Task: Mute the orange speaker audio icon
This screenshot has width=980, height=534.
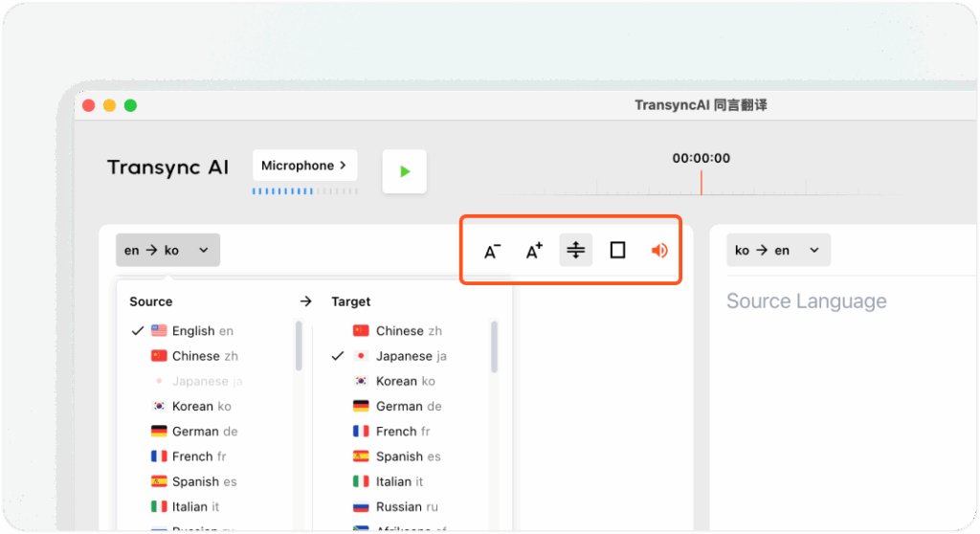Action: coord(659,251)
